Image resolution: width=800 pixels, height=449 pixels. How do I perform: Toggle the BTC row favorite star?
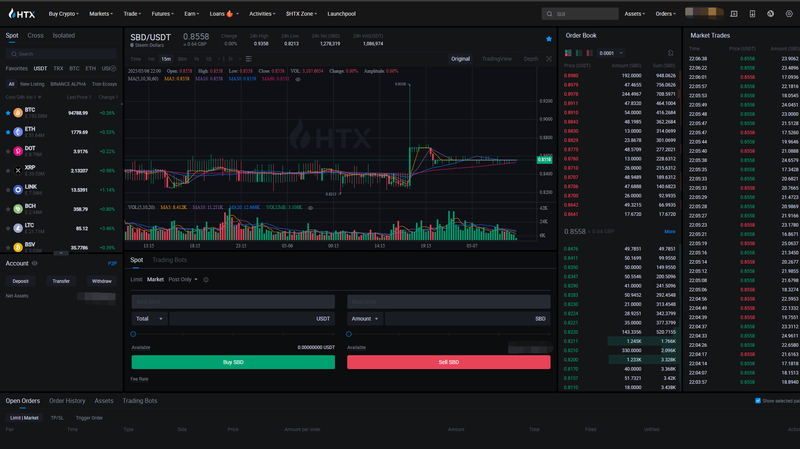coord(8,113)
